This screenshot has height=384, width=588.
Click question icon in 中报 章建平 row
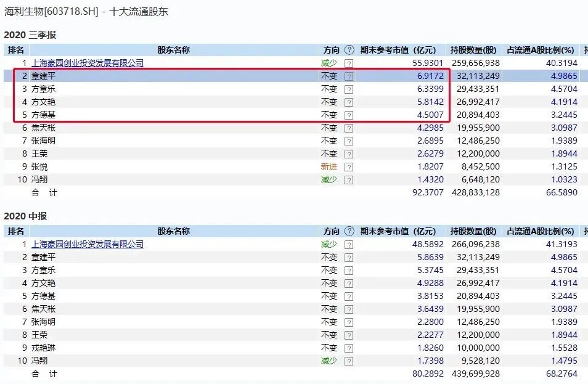[x=349, y=258]
